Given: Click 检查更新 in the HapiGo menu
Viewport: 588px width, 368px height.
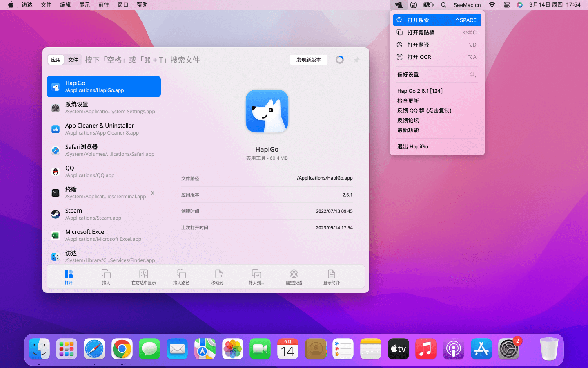Looking at the screenshot, I should (x=408, y=101).
